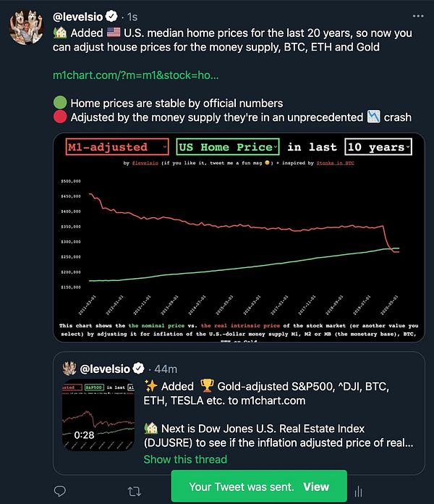Viewport: 434px width, 504px height.
Task: Play the 0:28 video thumbnail
Action: (x=98, y=414)
